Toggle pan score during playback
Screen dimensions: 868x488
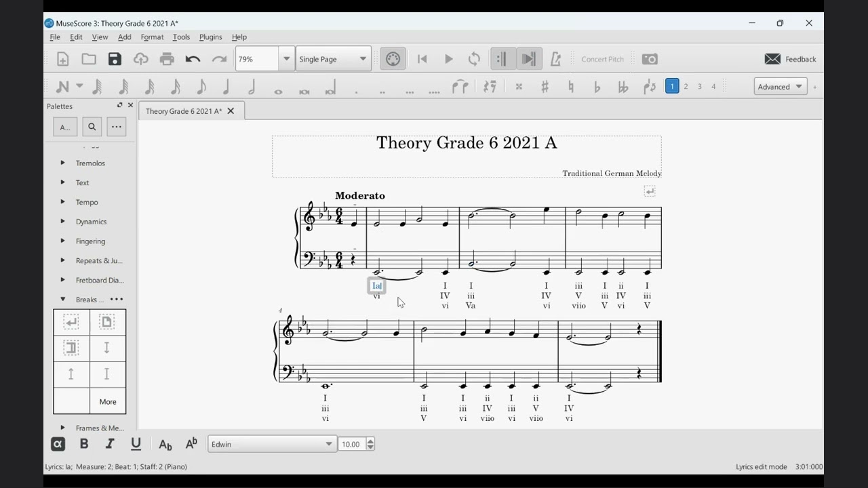(528, 59)
